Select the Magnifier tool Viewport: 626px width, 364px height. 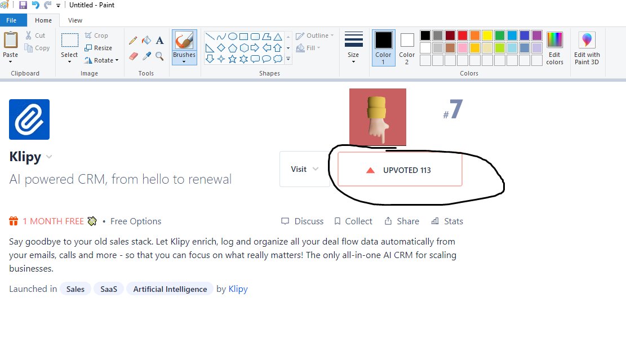point(159,56)
